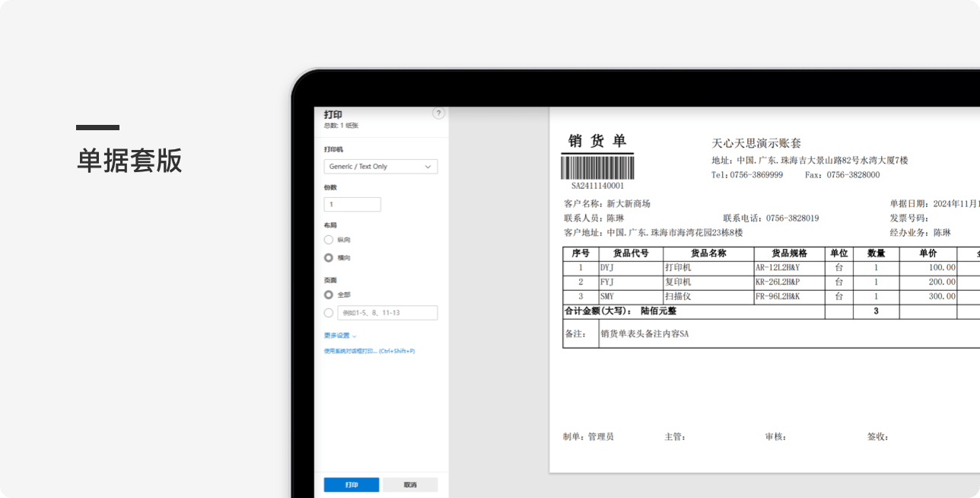The image size is (980, 498).
Task: Click the 货品代号 column header
Action: pyautogui.click(x=631, y=254)
